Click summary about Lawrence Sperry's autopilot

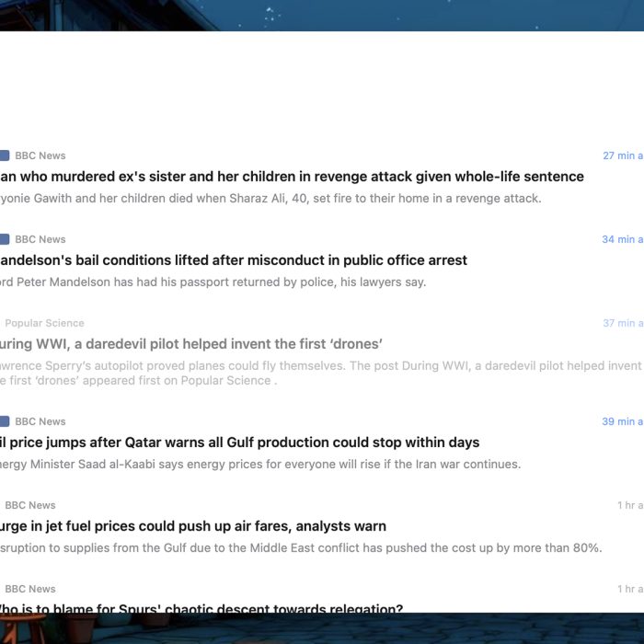tap(321, 373)
